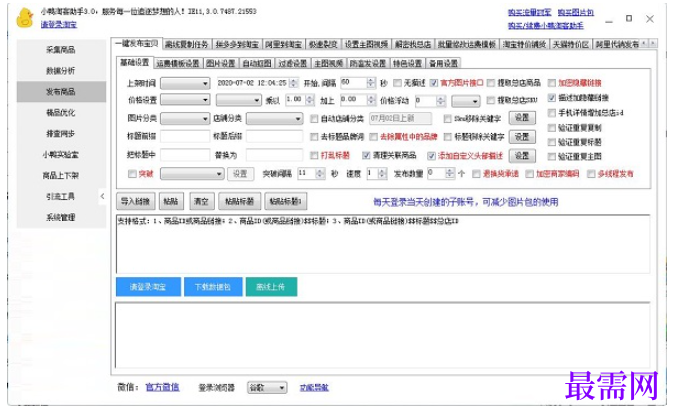Uncheck the 清理关联商品 option

[x=367, y=155]
